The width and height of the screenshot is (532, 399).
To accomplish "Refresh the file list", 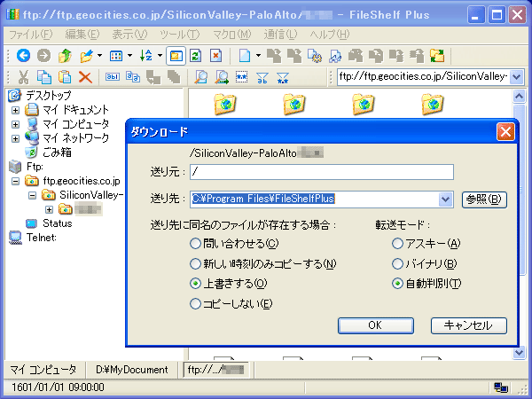I will tap(196, 56).
